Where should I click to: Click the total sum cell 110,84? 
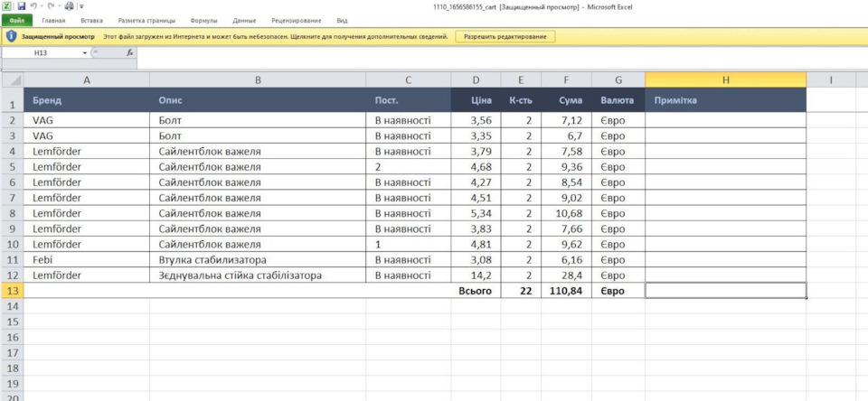coord(566,291)
